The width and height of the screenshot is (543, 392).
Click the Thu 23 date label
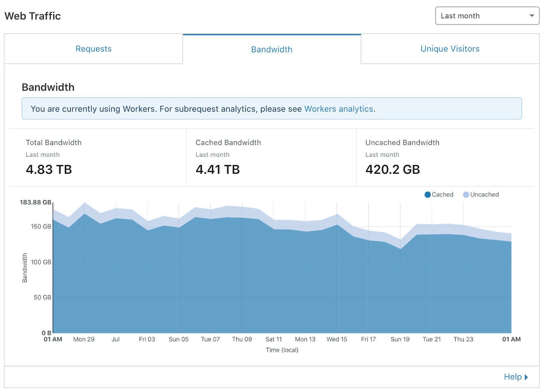pos(463,339)
